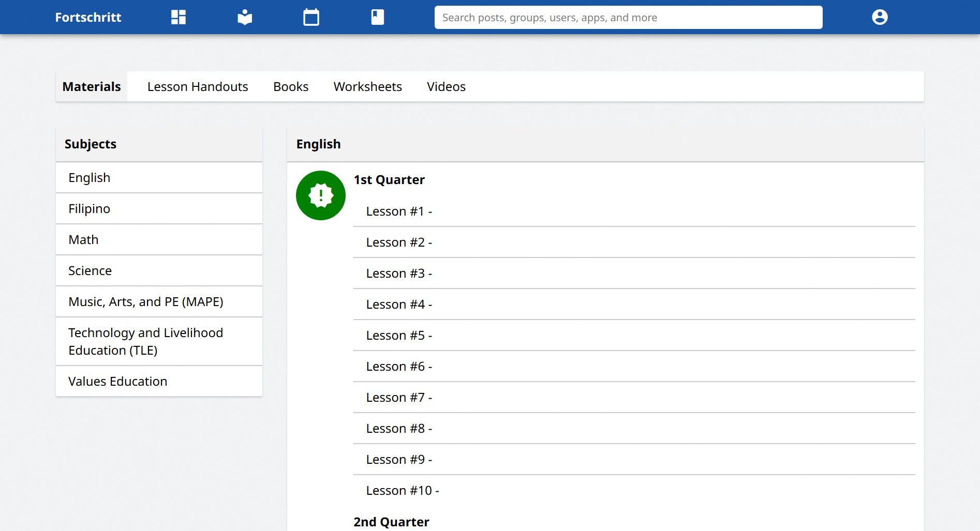Viewport: 980px width, 531px height.
Task: Click the green 1st Quarter badge icon
Action: click(321, 195)
